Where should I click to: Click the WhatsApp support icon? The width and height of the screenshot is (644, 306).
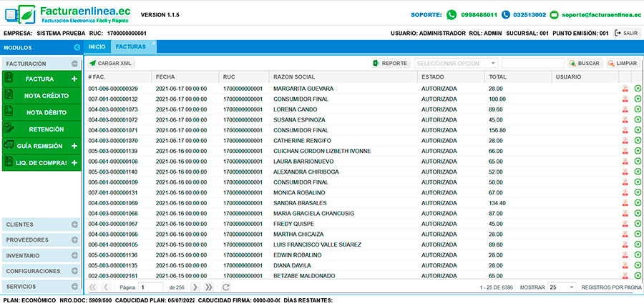coord(451,14)
